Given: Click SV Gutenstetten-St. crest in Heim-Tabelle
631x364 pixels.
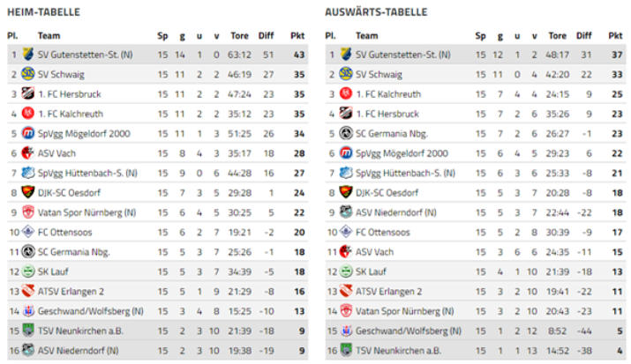Looking at the screenshot, I should coord(27,55).
